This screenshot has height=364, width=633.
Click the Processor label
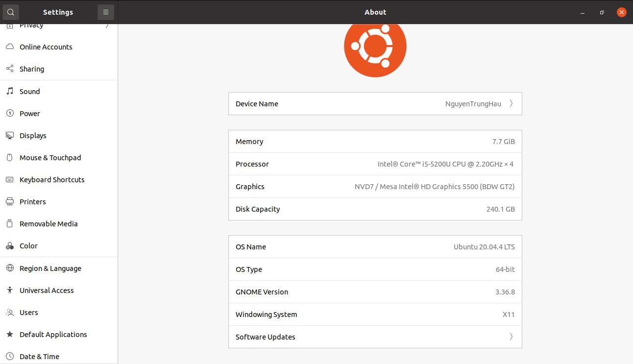click(x=252, y=164)
